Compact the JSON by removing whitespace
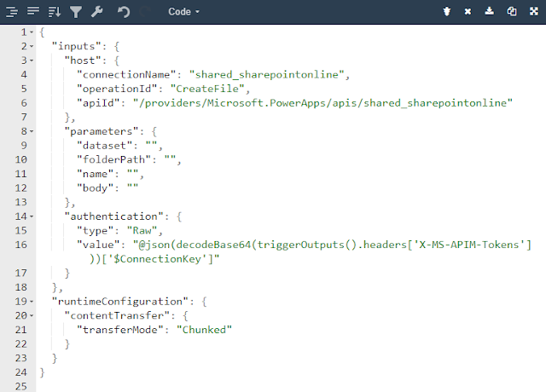The width and height of the screenshot is (546, 392). click(33, 11)
